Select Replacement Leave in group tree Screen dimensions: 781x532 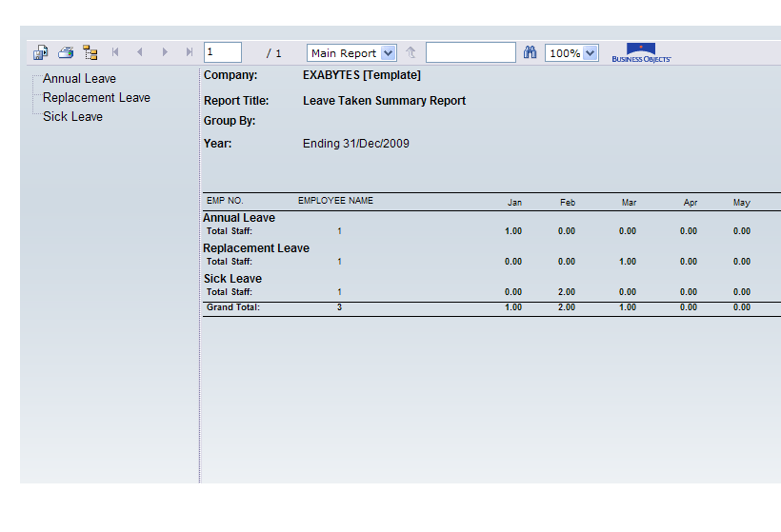(x=96, y=98)
